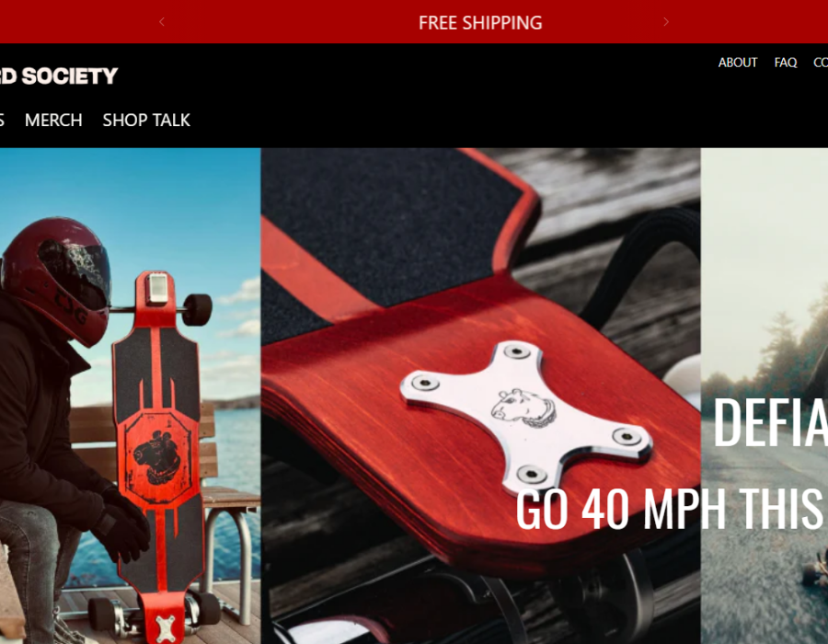Click the previous announcement arrow
This screenshot has height=644, width=828.
(162, 22)
